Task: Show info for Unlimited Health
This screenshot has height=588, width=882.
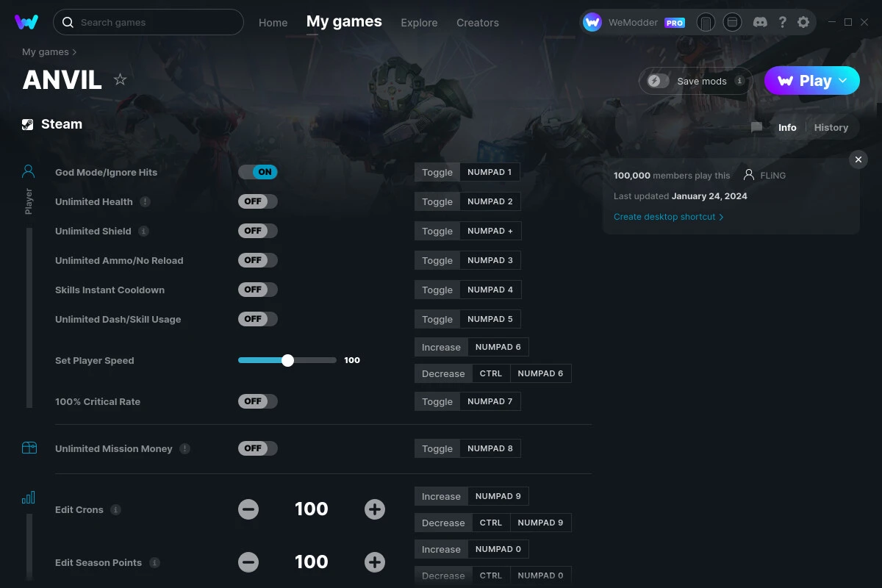Action: point(146,201)
